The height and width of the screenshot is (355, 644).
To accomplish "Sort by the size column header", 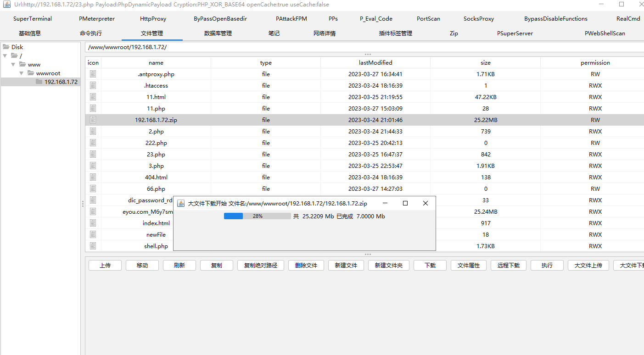I will 486,63.
